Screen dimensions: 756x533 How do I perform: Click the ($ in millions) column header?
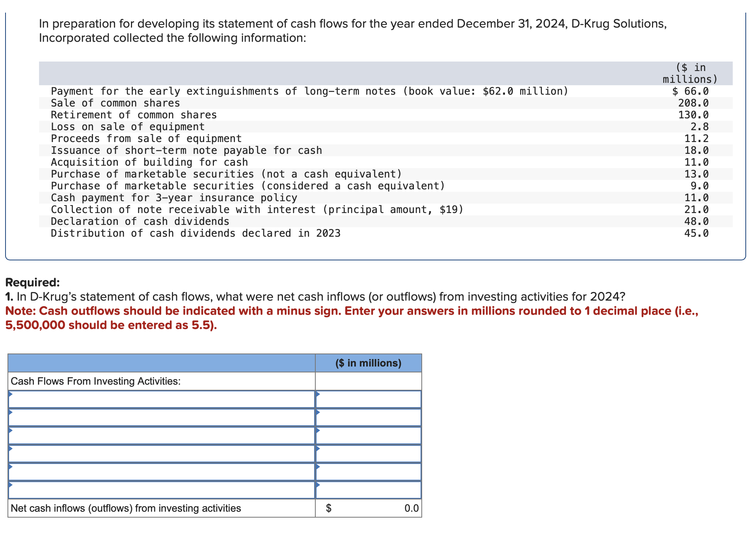368,363
